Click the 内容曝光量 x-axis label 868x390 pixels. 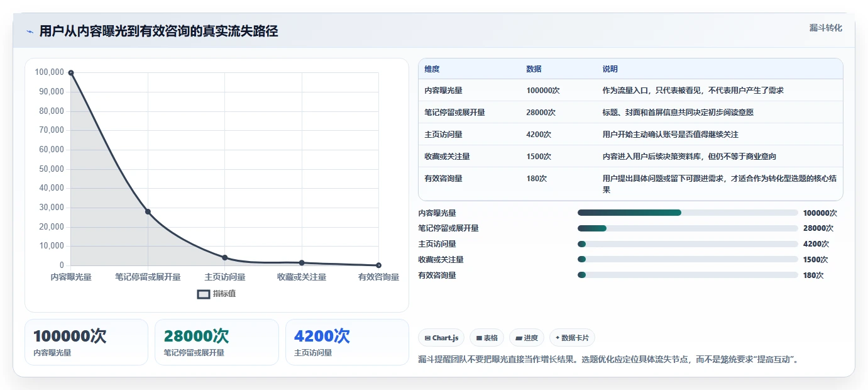point(71,277)
